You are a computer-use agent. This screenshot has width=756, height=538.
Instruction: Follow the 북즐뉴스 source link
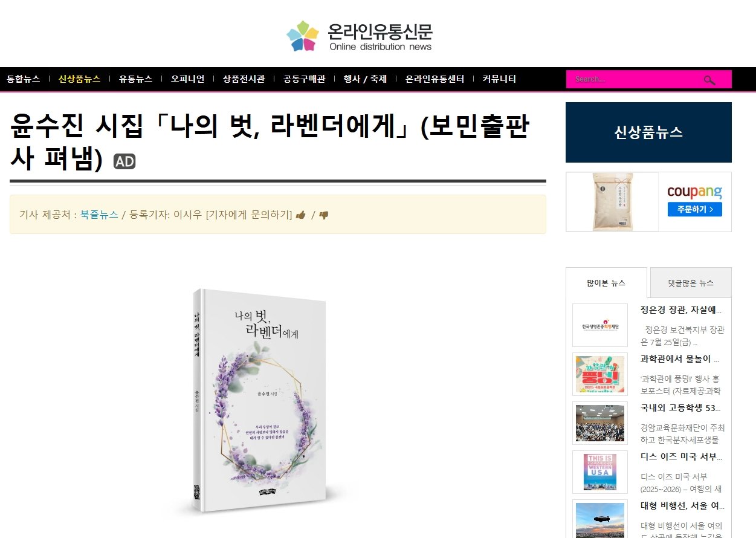click(99, 215)
